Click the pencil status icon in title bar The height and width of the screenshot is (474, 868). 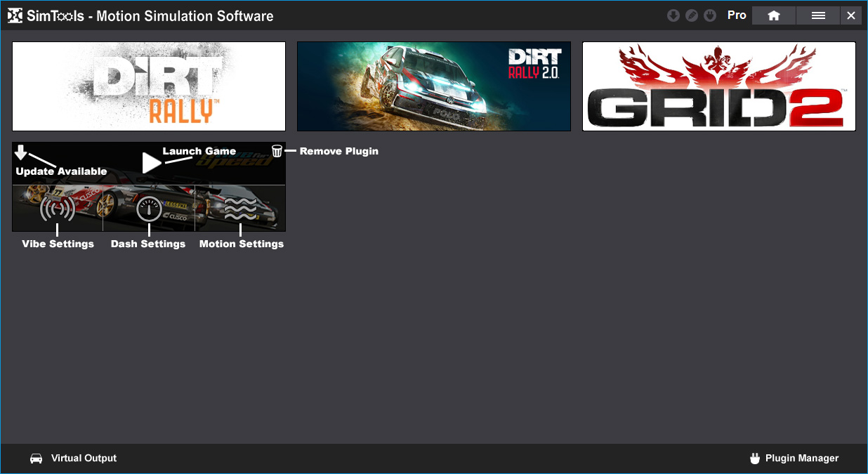point(692,15)
